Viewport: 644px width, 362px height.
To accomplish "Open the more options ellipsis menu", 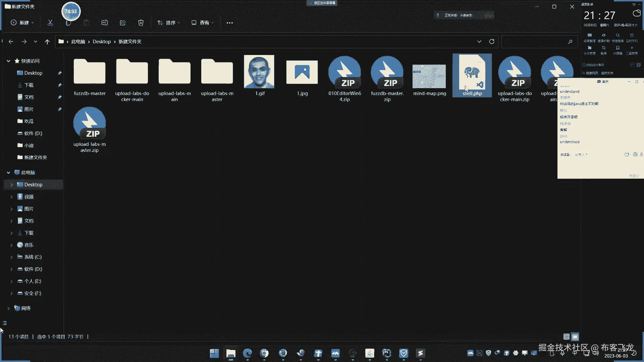I will coord(229,23).
